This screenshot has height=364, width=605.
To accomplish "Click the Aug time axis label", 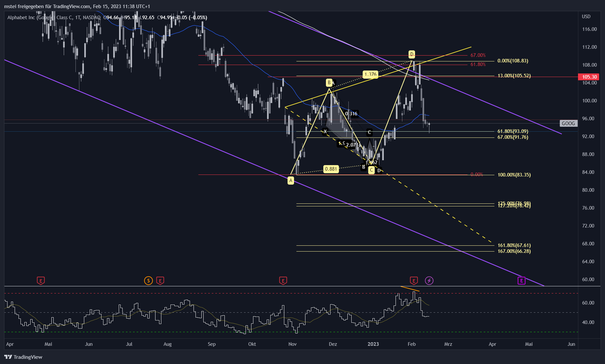I will (168, 344).
